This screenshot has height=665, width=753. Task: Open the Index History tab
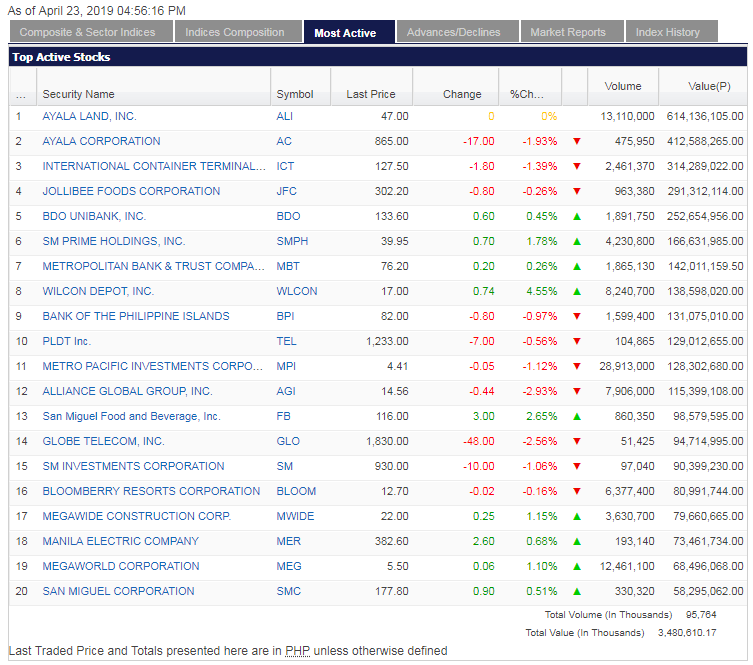click(668, 32)
